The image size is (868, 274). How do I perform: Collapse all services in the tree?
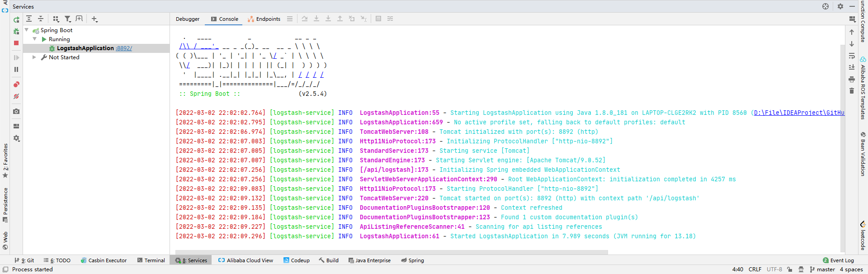click(x=41, y=19)
